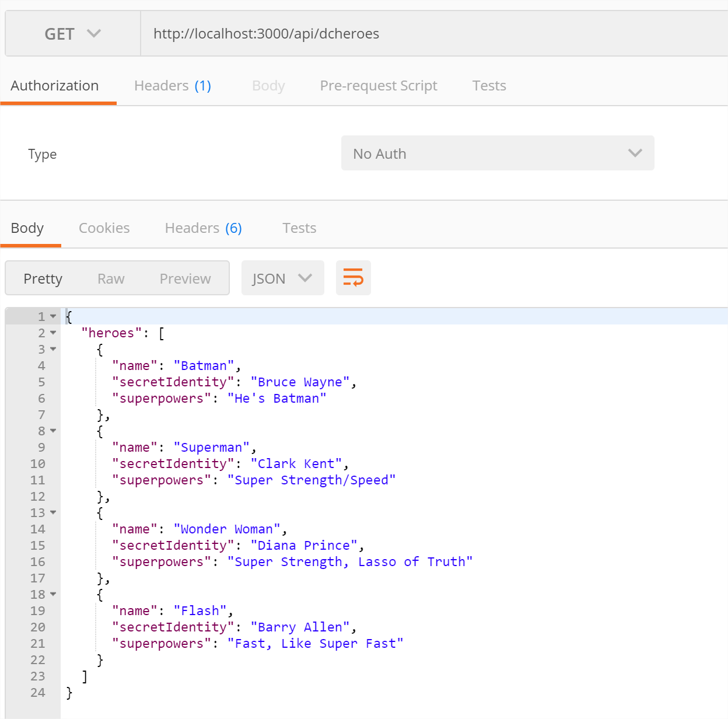Screen dimensions: 728x719
Task: Open the GET method dropdown
Action: tap(73, 34)
